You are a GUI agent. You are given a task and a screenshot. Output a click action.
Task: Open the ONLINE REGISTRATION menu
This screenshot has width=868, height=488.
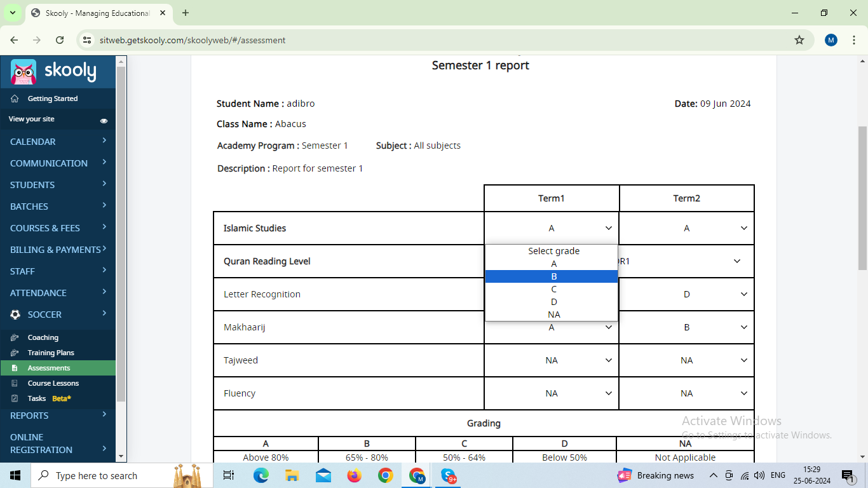pos(58,444)
